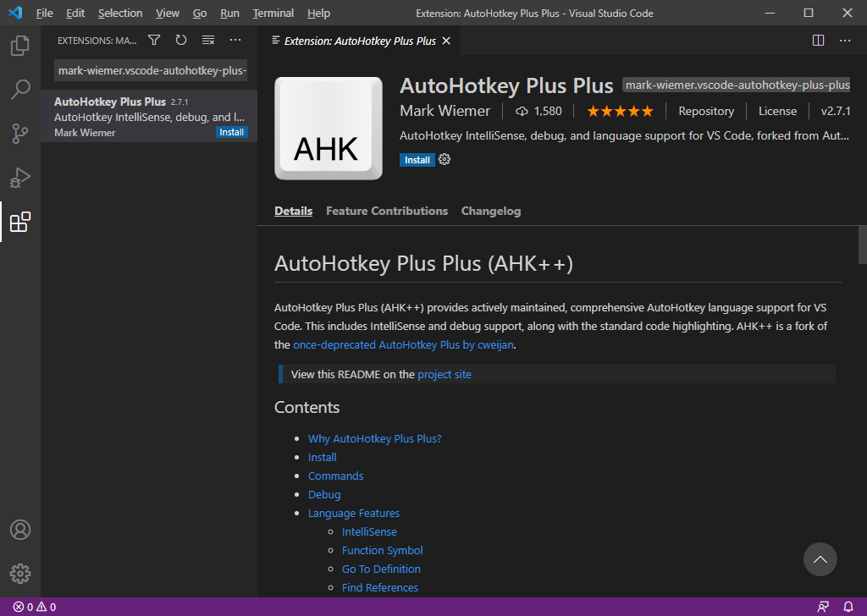Install the AutoHotkey Plus Plus extension
The image size is (867, 616).
417,160
